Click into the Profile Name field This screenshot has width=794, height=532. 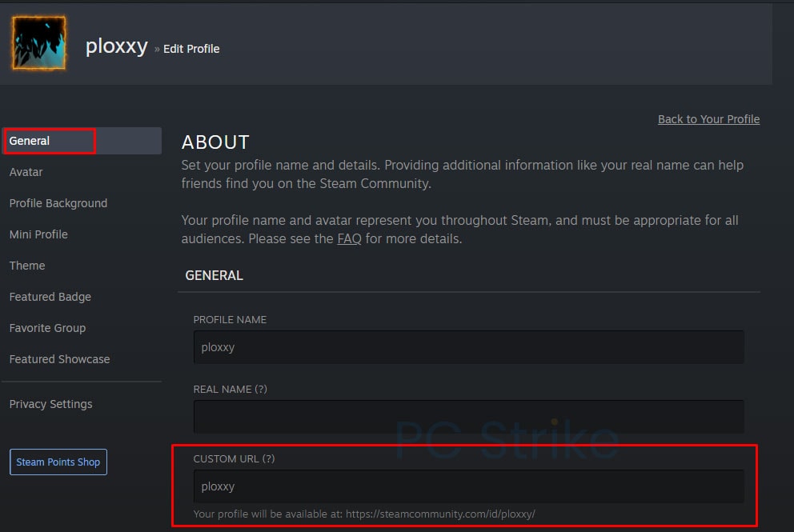click(x=468, y=347)
